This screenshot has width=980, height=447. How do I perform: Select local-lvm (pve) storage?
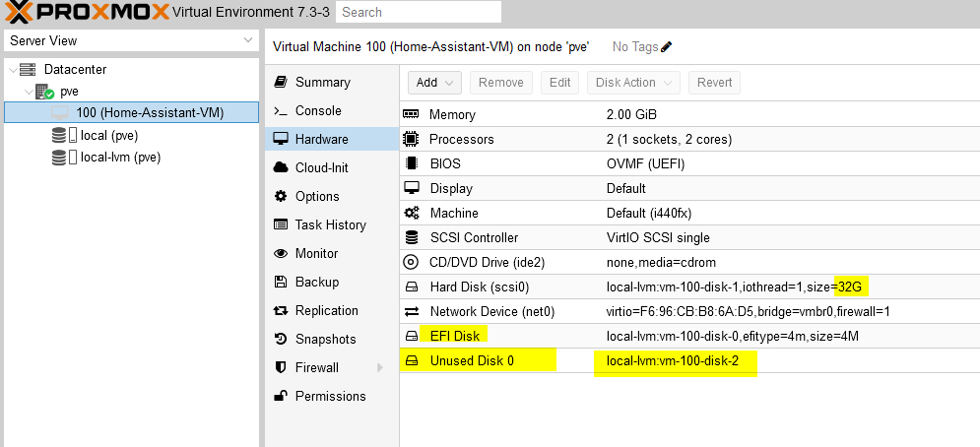(x=120, y=157)
